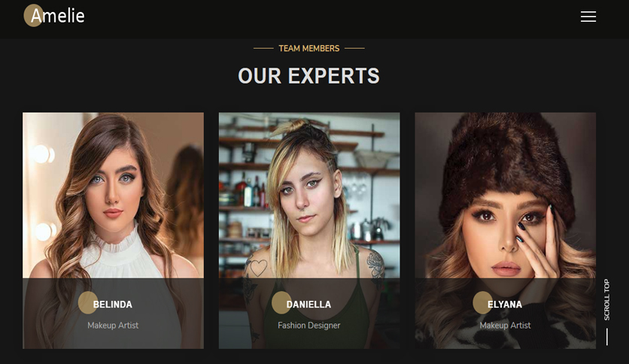Click the Scroll Top vertical text
The image size is (629, 364).
tap(607, 299)
